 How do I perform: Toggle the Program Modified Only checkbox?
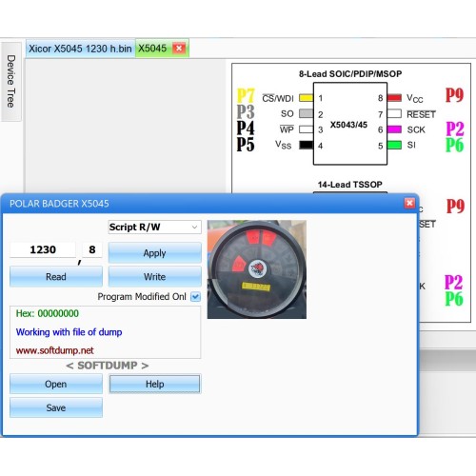195,297
